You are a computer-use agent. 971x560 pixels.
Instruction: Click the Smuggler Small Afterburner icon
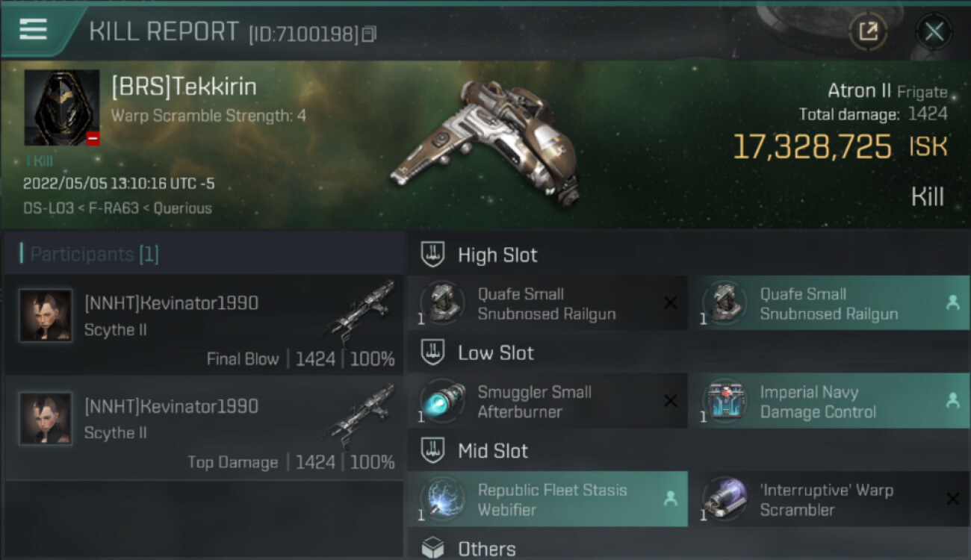coord(443,401)
